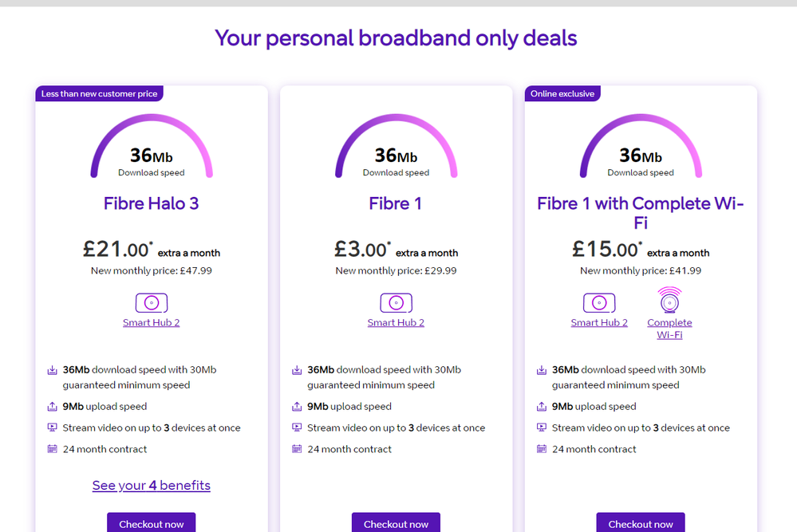Open the Smart Hub 2 link in Fibre Halo 3

[152, 323]
